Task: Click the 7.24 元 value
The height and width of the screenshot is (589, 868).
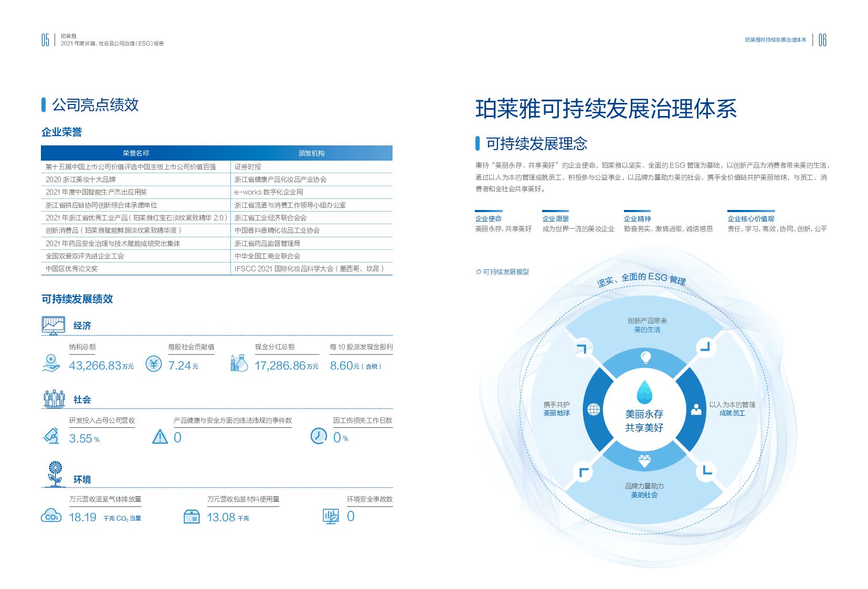Action: click(x=183, y=366)
